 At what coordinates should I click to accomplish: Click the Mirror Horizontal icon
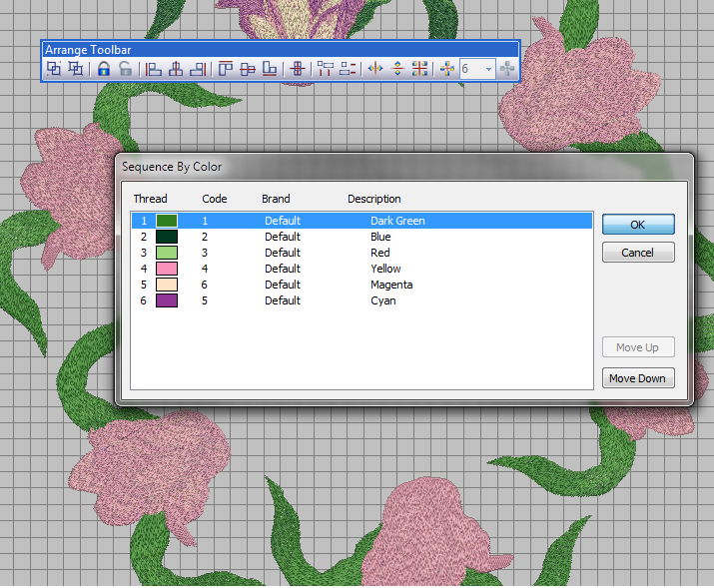[375, 69]
